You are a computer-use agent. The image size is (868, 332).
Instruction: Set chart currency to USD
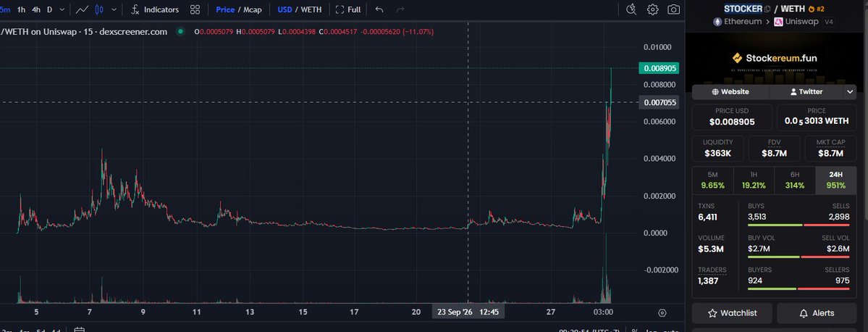285,9
